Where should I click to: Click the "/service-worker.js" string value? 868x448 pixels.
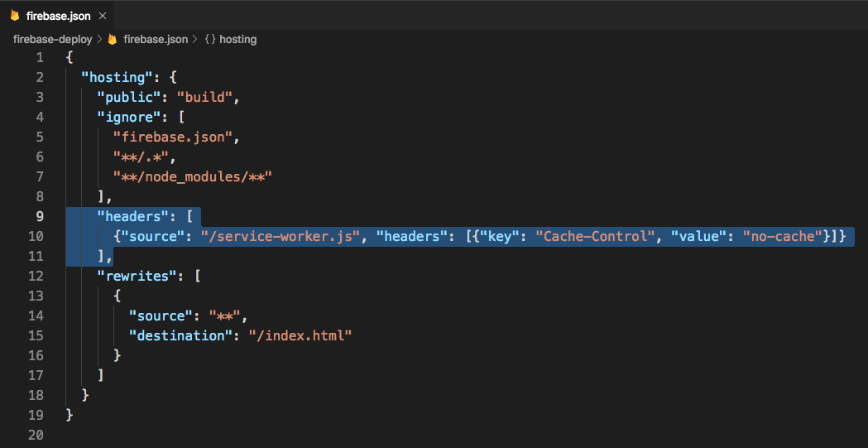281,236
